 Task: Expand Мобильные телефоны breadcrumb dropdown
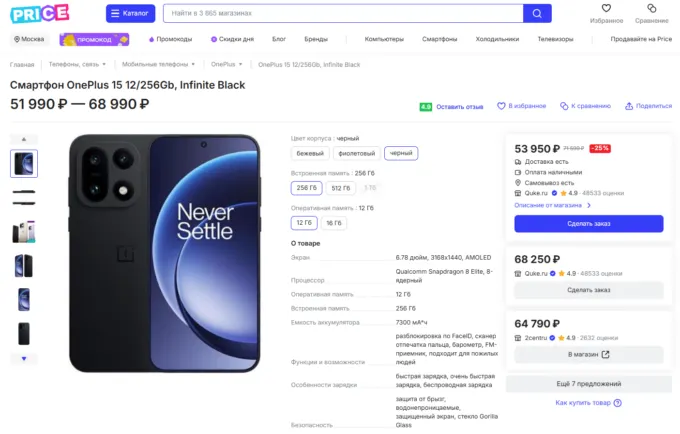click(x=201, y=64)
